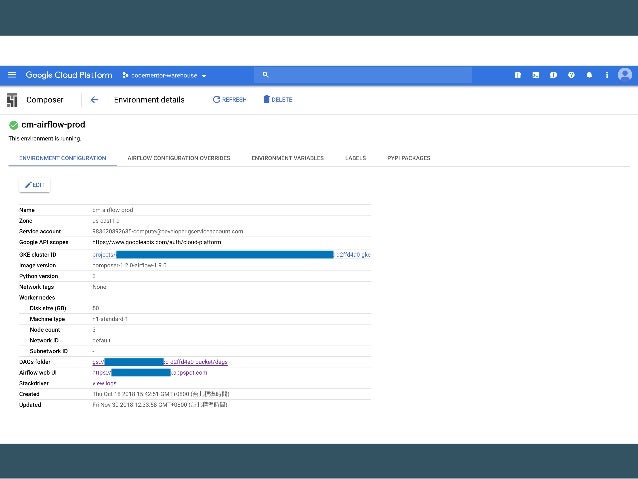Click the back arrow beside Environment details
Image resolution: width=638 pixels, height=479 pixels.
(94, 100)
